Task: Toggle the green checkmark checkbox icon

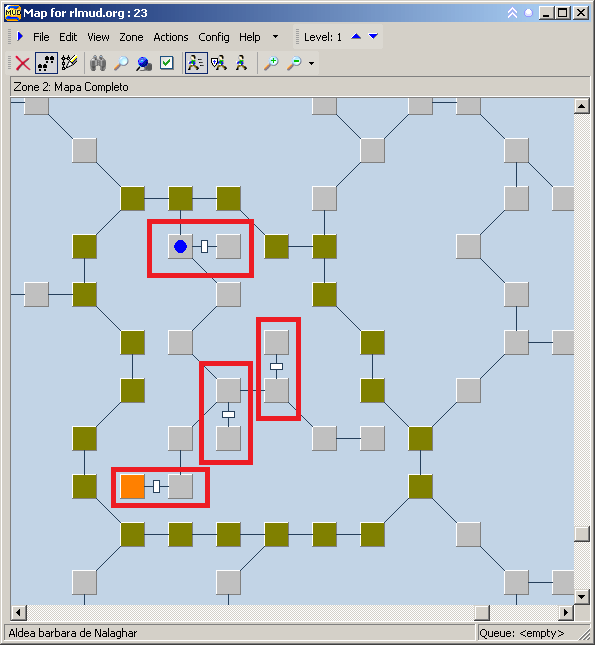Action: tap(167, 63)
